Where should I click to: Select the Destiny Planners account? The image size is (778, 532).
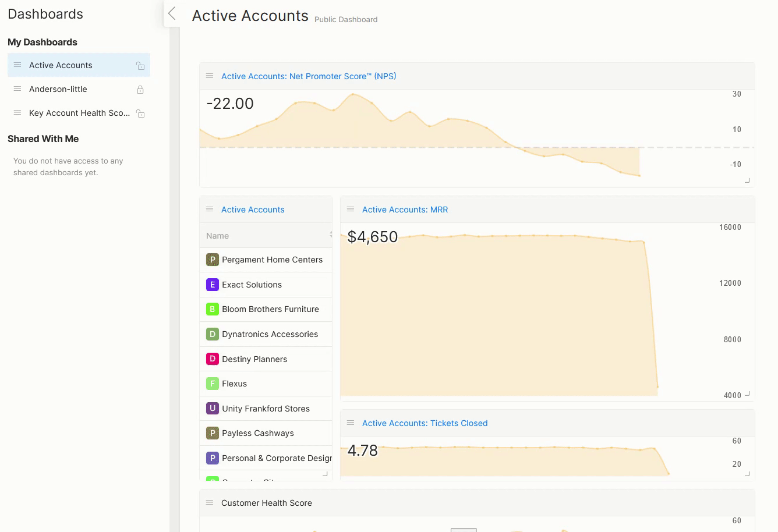(x=254, y=359)
